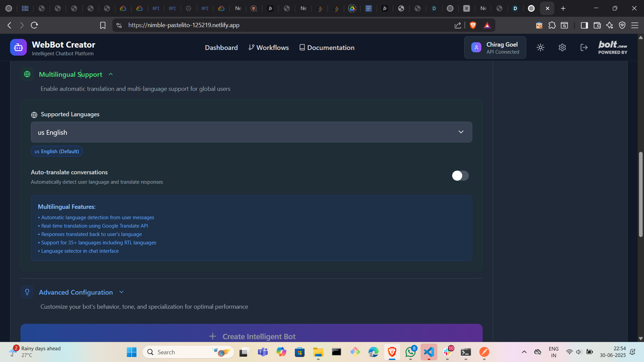Image resolution: width=644 pixels, height=362 pixels.
Task: Open browser extensions puzzle icon
Action: point(552,25)
